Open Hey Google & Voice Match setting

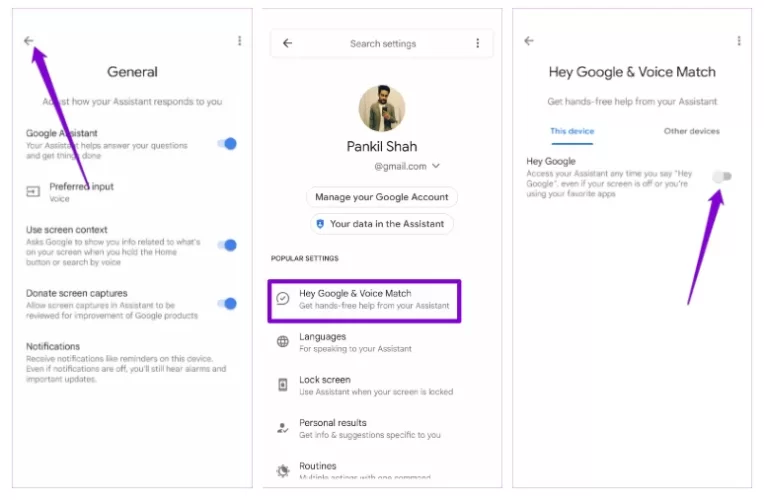coord(365,300)
